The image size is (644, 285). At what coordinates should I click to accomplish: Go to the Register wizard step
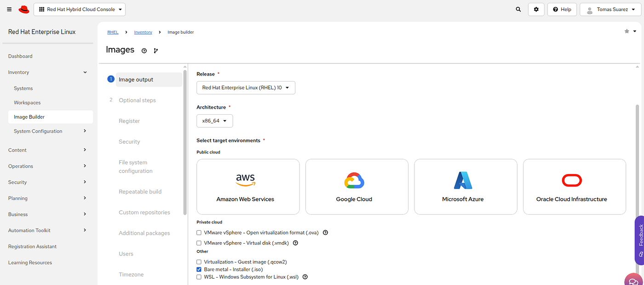129,121
